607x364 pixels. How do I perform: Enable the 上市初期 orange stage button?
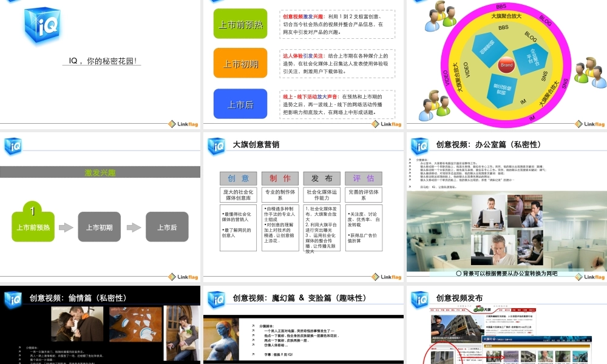240,62
